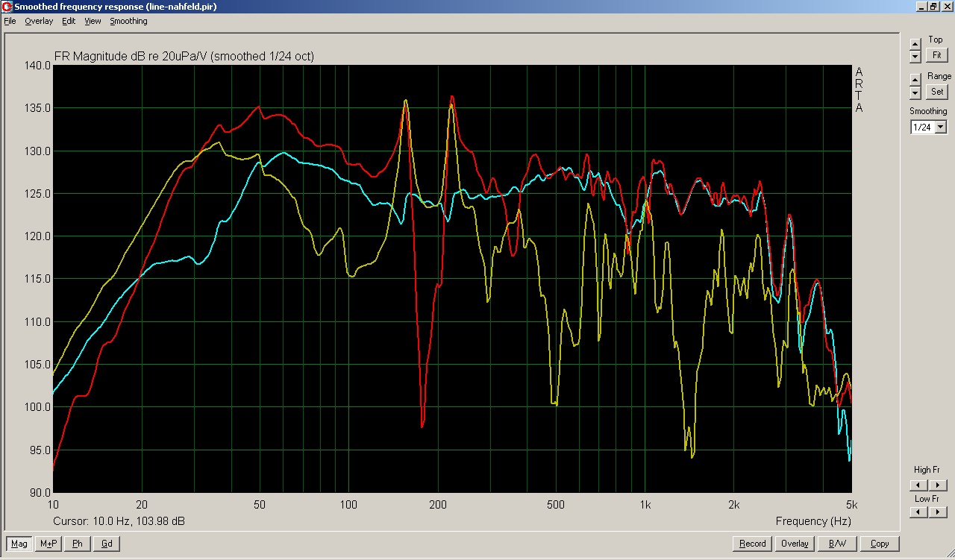
Task: Click the Set range button
Action: point(936,92)
